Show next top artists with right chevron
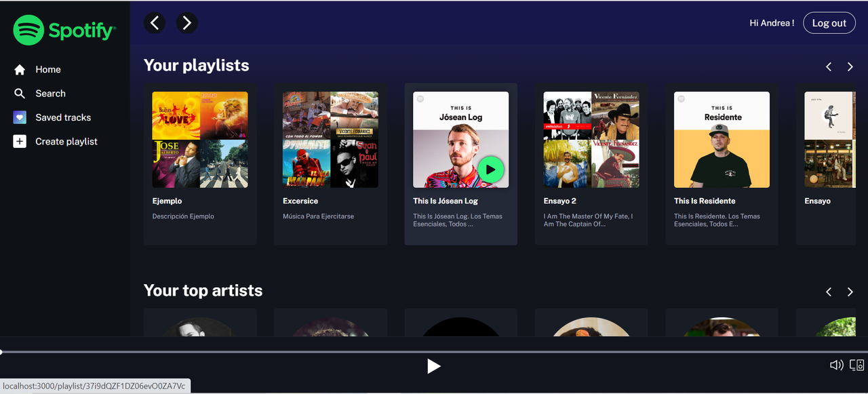This screenshot has height=394, width=868. click(x=850, y=292)
